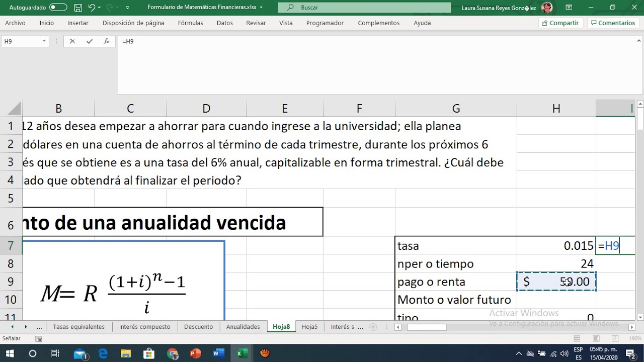Image resolution: width=644 pixels, height=362 pixels.
Task: Select column header E
Action: (285, 109)
